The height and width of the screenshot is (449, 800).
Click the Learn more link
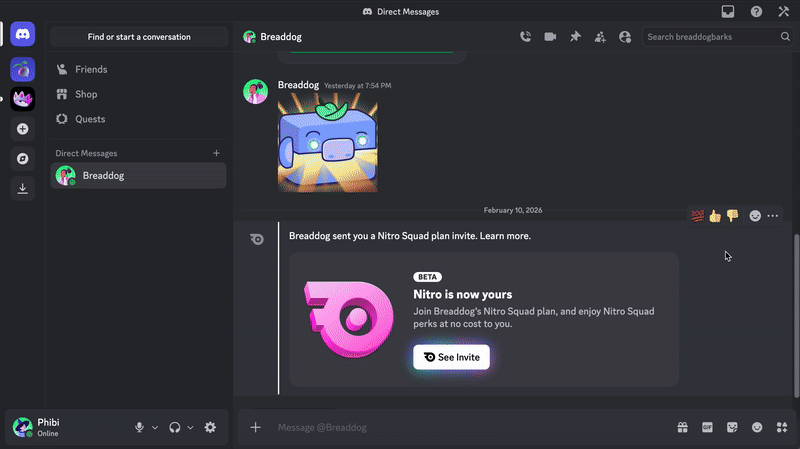click(x=505, y=236)
